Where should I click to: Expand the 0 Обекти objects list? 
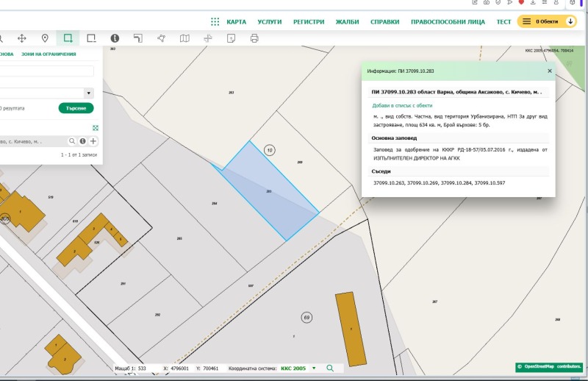tap(547, 22)
